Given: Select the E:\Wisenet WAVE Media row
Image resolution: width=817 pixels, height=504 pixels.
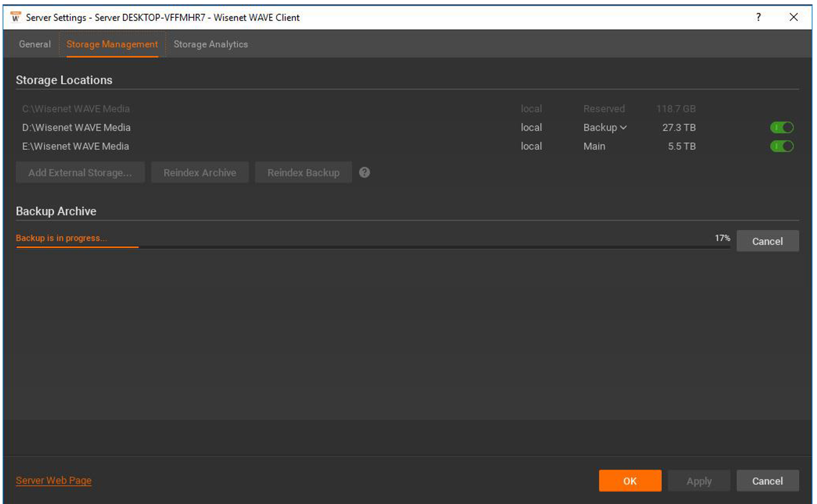Looking at the screenshot, I should [x=407, y=146].
